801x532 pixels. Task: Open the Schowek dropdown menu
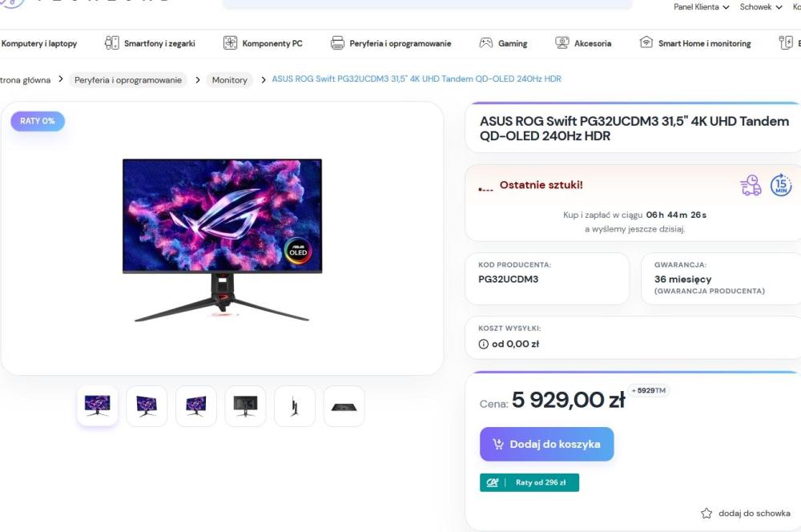[x=760, y=7]
